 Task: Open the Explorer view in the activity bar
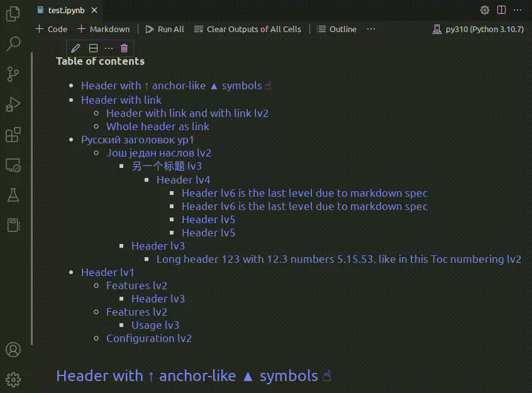pyautogui.click(x=13, y=13)
